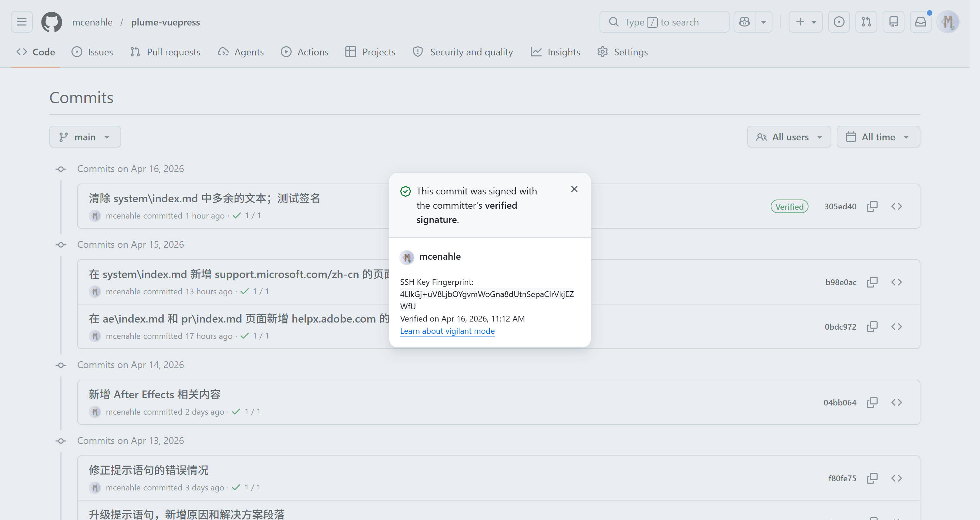Open Copilot chat from the header

pyautogui.click(x=744, y=22)
